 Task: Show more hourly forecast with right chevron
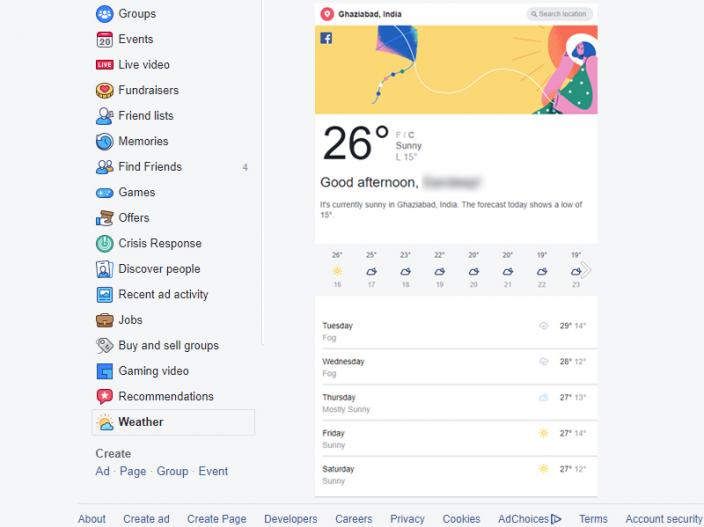tap(586, 270)
